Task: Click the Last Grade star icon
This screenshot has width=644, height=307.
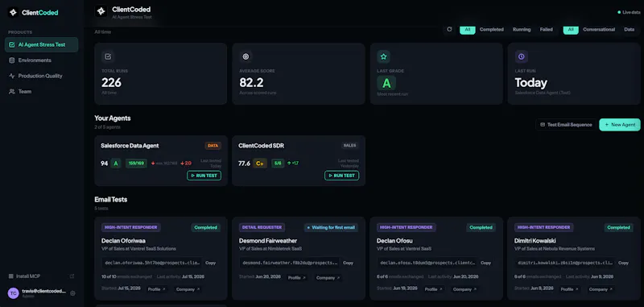Action: pos(384,56)
